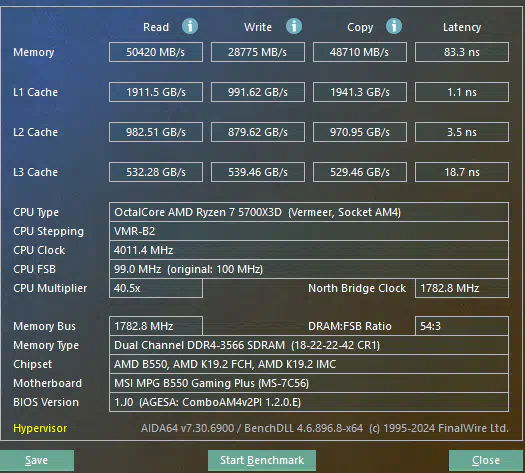Select L3 Cache read 532.28 GB/s
525x473 pixels.
[156, 172]
